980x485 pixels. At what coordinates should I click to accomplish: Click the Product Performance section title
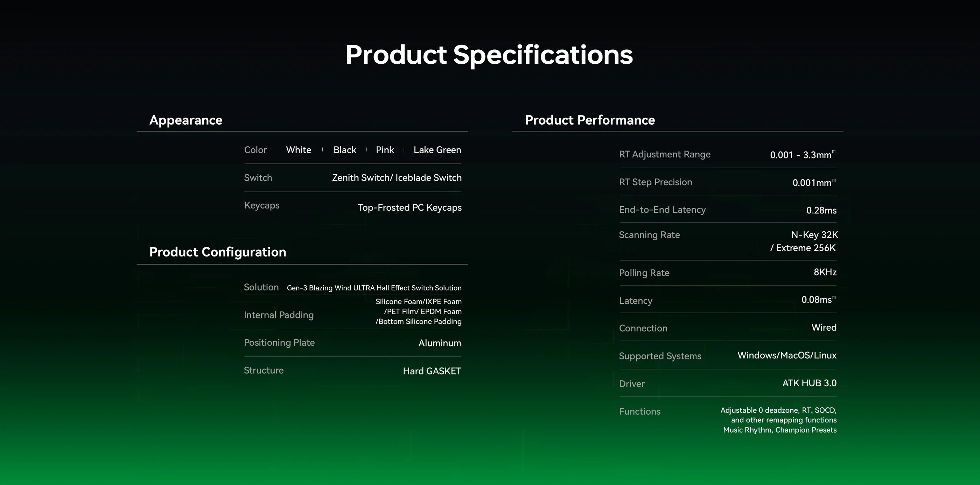(x=590, y=120)
